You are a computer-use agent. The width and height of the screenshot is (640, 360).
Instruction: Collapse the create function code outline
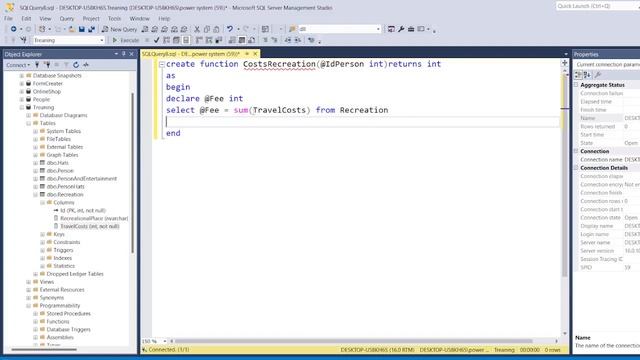click(162, 64)
